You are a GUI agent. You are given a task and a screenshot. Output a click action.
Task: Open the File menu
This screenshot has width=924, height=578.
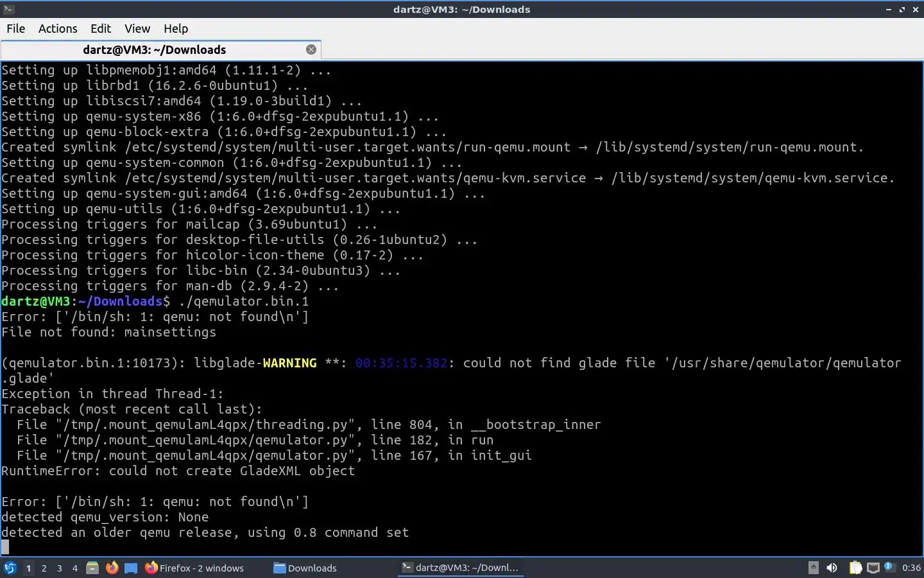(15, 28)
